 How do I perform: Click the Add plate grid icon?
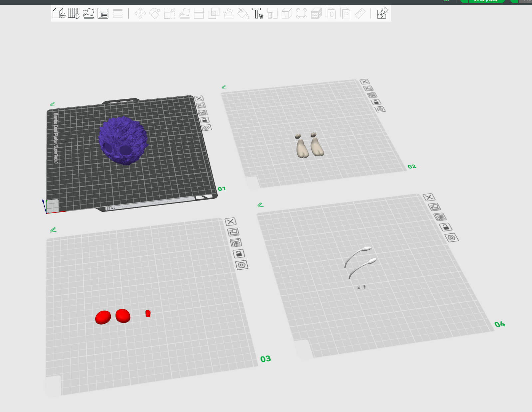(74, 13)
